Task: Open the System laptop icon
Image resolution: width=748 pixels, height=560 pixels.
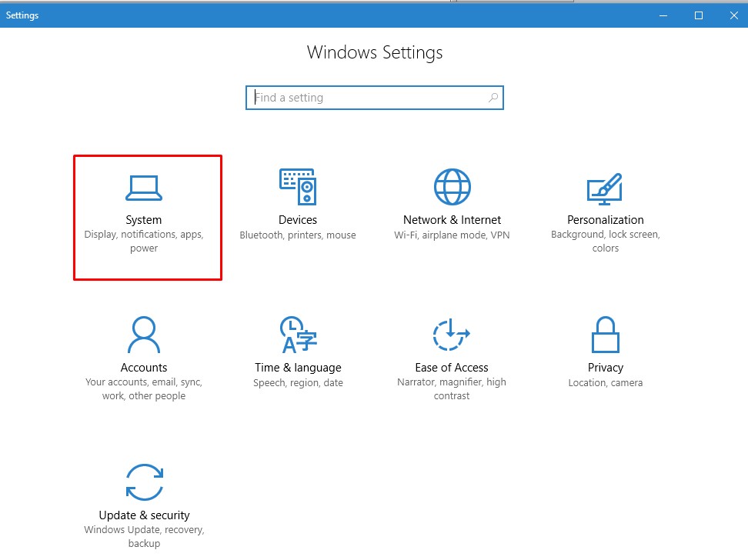Action: (x=144, y=188)
